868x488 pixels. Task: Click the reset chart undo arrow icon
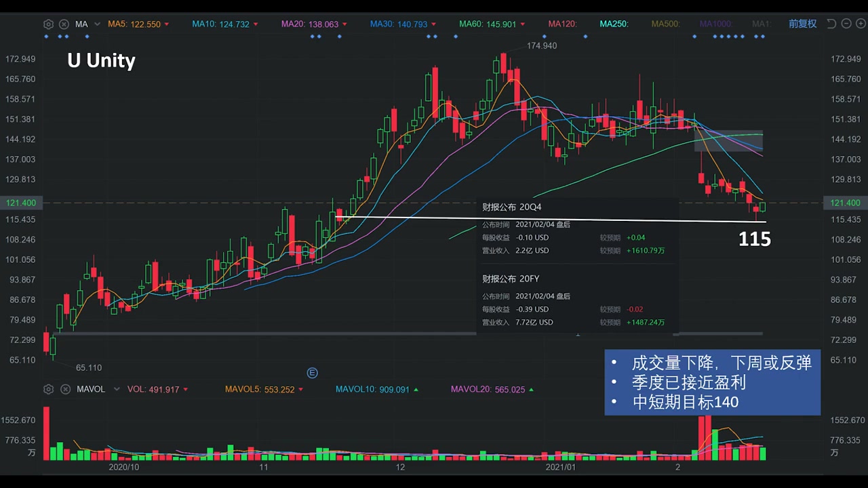pos(833,24)
